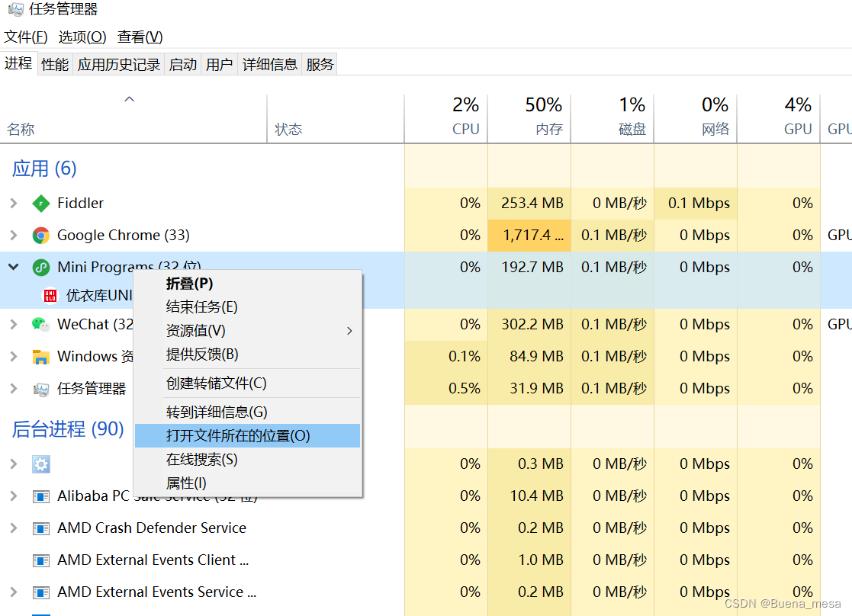This screenshot has width=852, height=616.
Task: Click the UNIQLO red logo icon
Action: 50,296
